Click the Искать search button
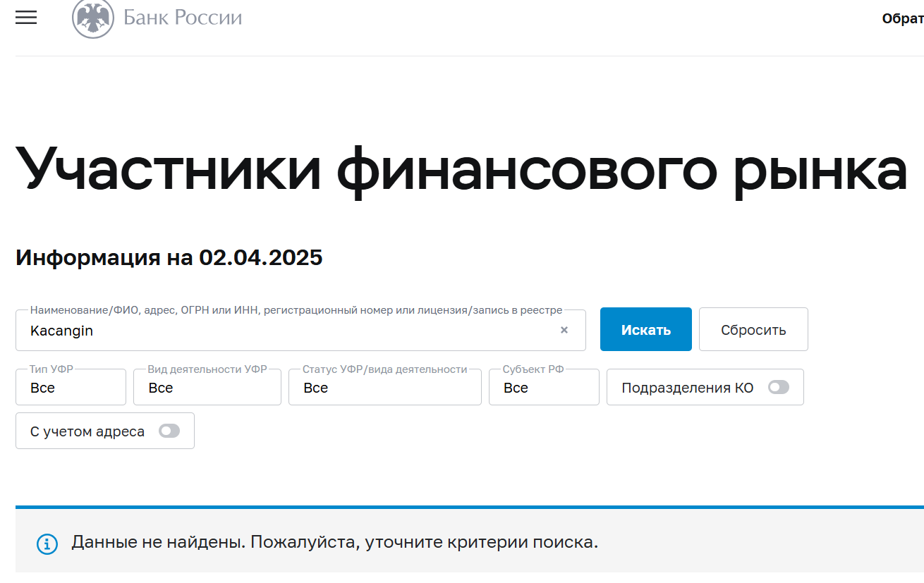The width and height of the screenshot is (924, 583). (646, 329)
